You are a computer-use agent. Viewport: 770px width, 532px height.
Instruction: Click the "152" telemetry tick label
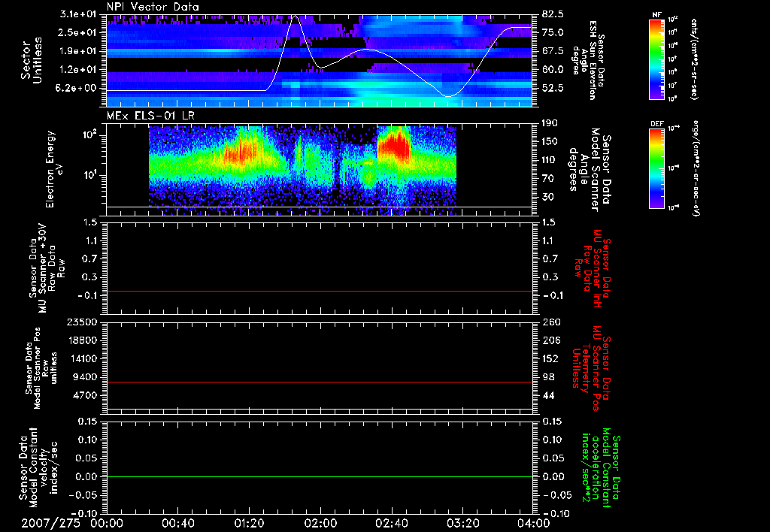(550, 358)
